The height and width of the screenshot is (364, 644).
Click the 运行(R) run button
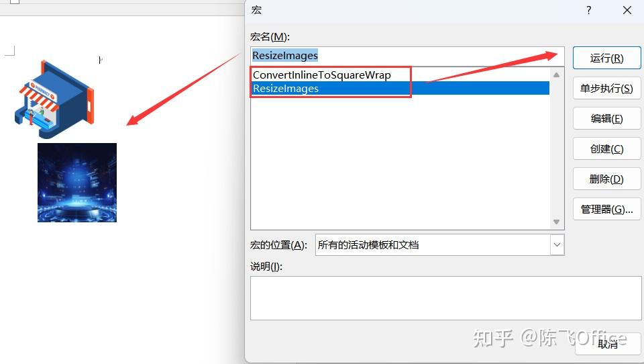[x=606, y=58]
